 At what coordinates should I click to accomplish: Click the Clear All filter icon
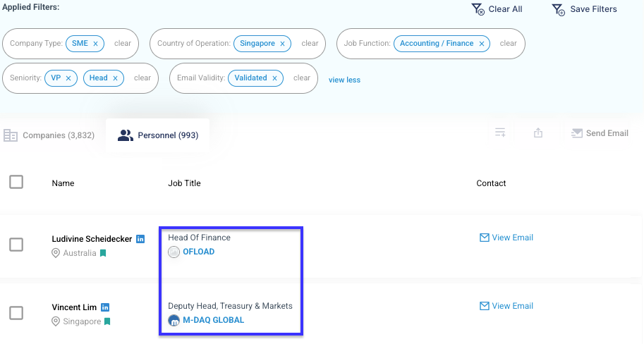(478, 9)
